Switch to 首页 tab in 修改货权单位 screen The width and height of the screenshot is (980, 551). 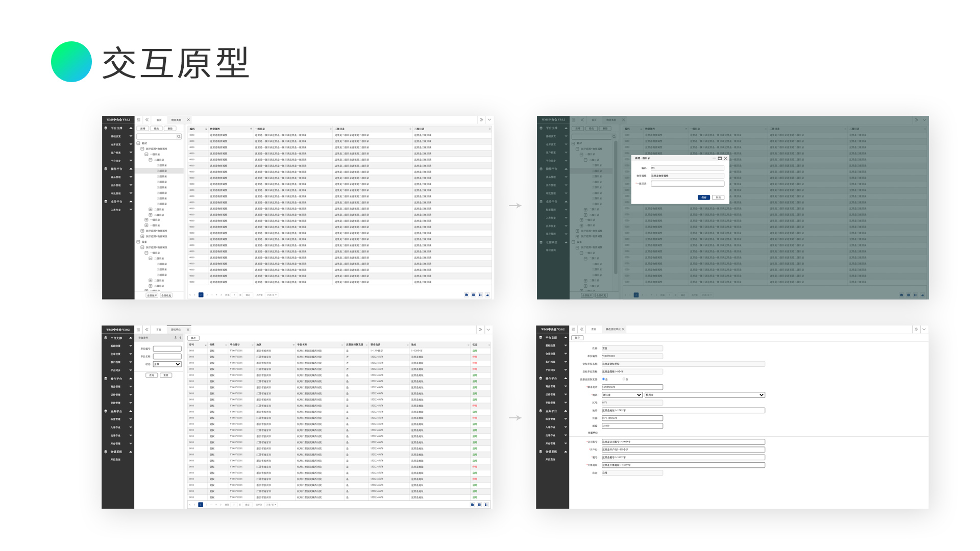(x=594, y=329)
